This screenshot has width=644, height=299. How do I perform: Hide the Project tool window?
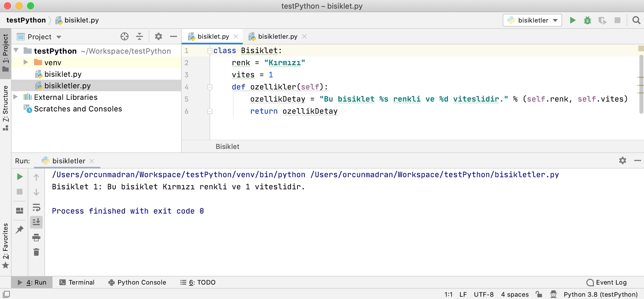pyautogui.click(x=174, y=36)
